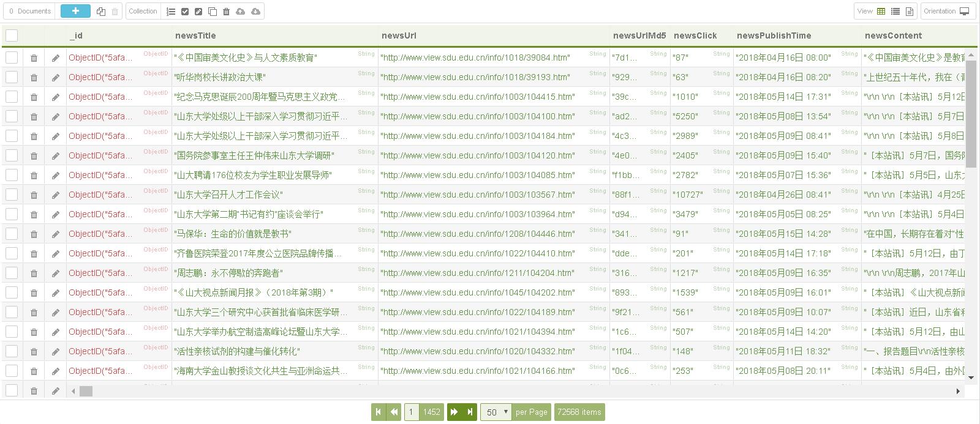980x424 pixels.
Task: Delete row "《山大视点新闻月报》（2018年第3期）"
Action: click(x=34, y=293)
